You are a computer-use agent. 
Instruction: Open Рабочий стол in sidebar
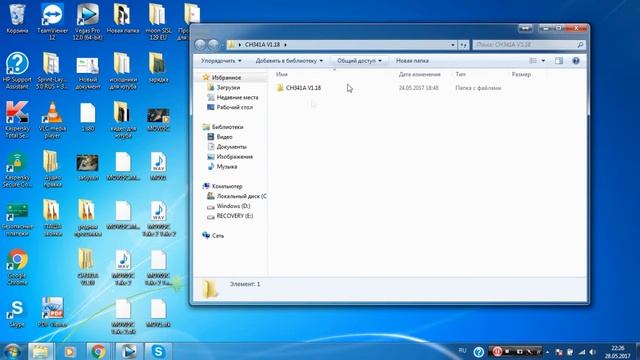point(234,107)
